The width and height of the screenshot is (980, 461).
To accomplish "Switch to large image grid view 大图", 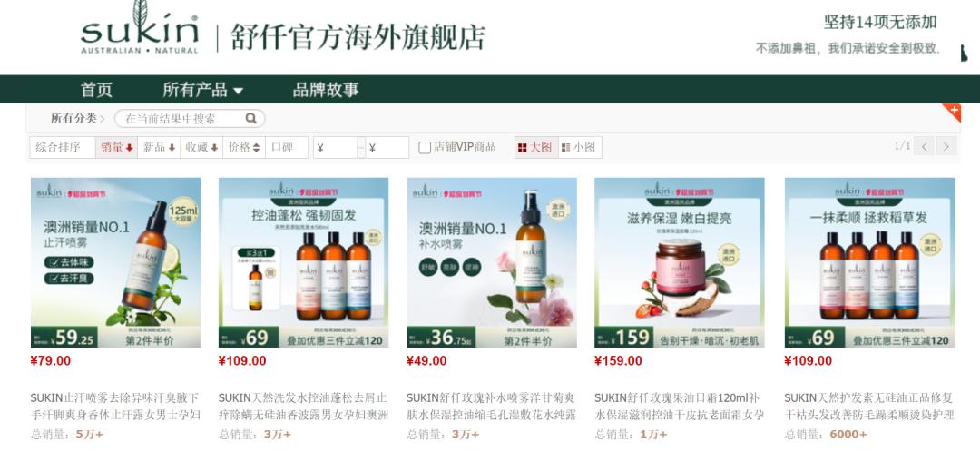I will pyautogui.click(x=535, y=147).
